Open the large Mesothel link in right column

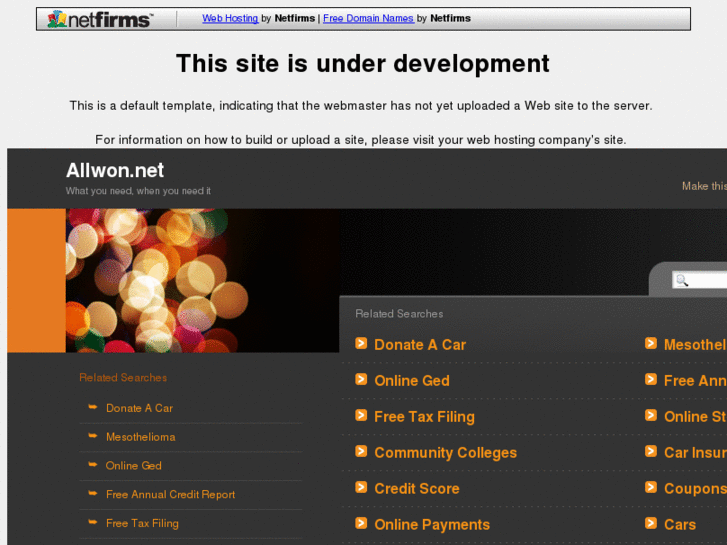(695, 345)
